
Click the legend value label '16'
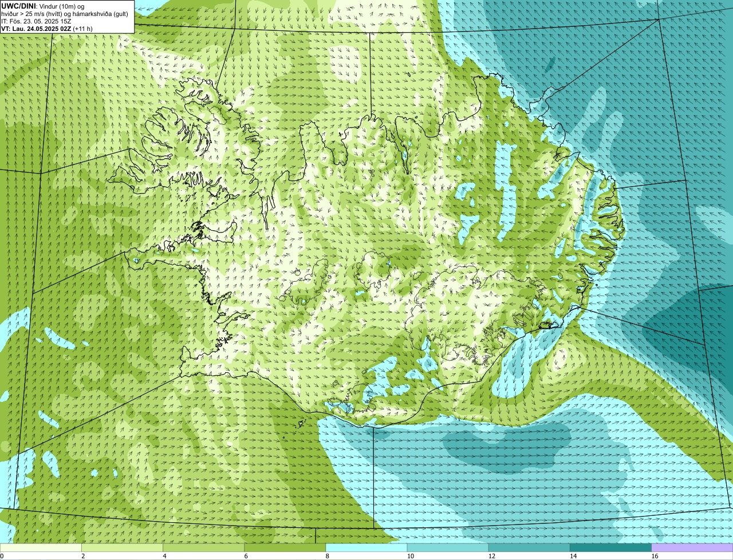click(655, 556)
